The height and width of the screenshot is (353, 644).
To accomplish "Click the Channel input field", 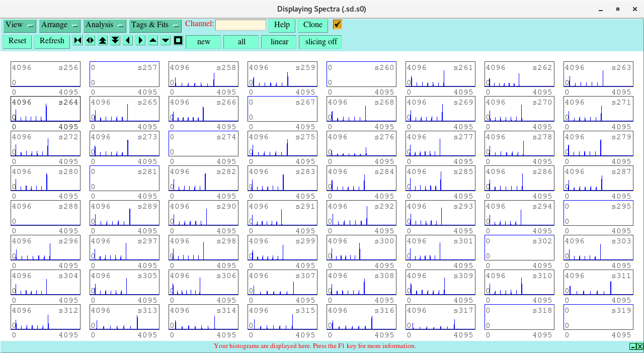I will tap(240, 25).
